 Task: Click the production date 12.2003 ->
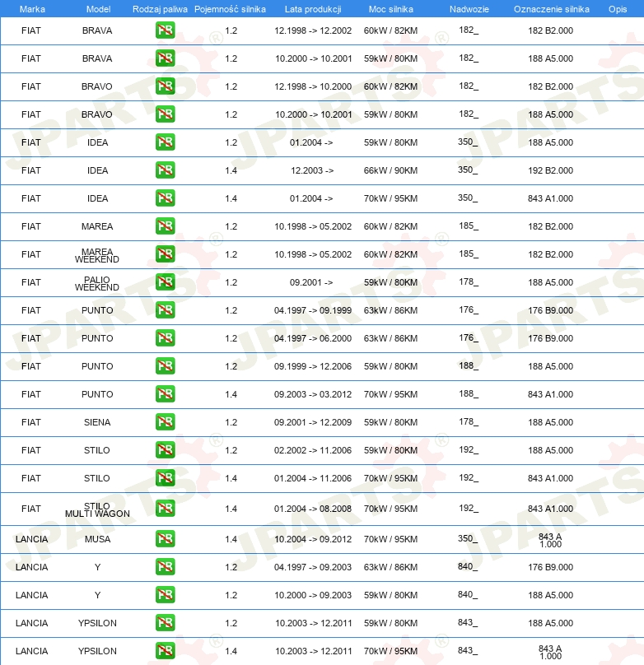(312, 170)
